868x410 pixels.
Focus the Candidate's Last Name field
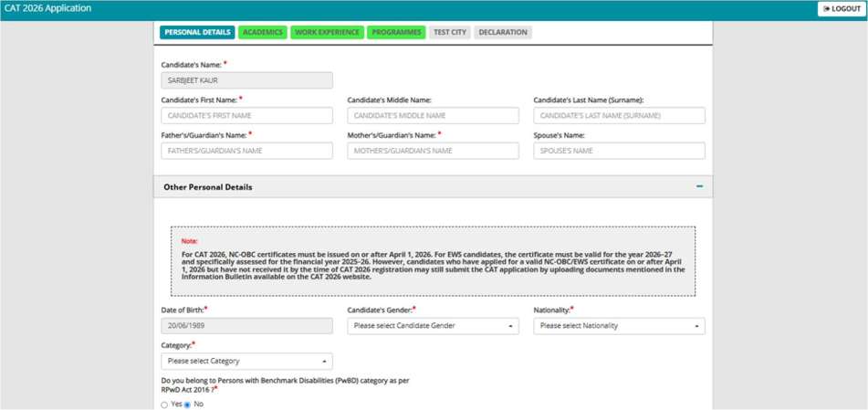pyautogui.click(x=620, y=116)
